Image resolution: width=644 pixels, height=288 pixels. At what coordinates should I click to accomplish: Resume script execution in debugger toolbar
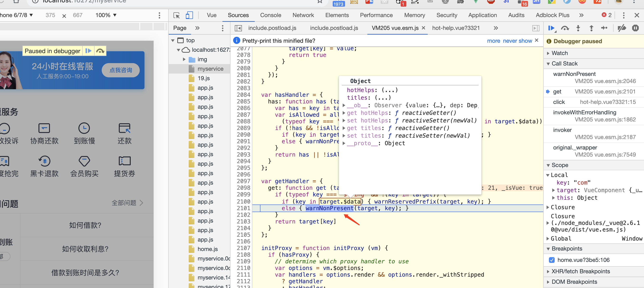(551, 28)
